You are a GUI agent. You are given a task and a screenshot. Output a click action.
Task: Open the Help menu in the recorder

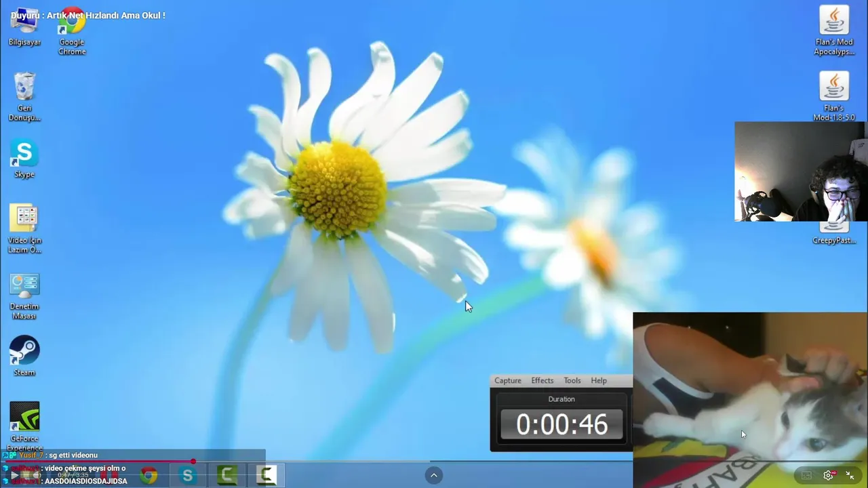pos(599,380)
